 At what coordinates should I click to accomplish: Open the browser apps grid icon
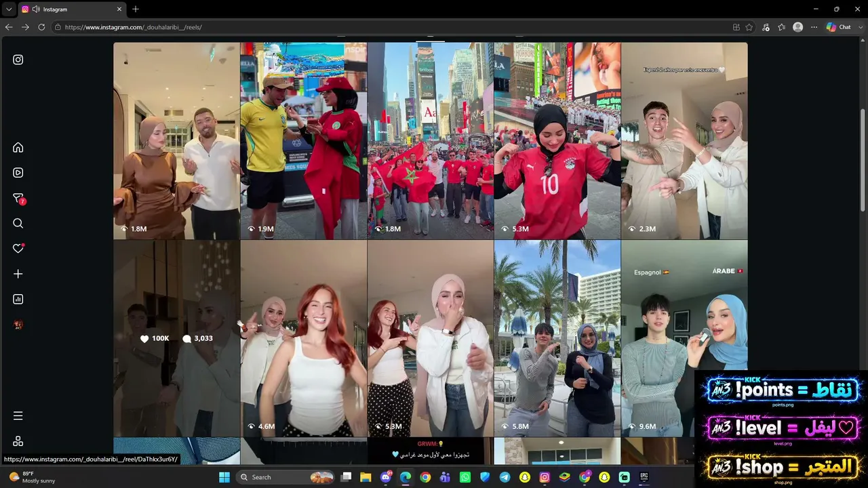[x=736, y=27]
